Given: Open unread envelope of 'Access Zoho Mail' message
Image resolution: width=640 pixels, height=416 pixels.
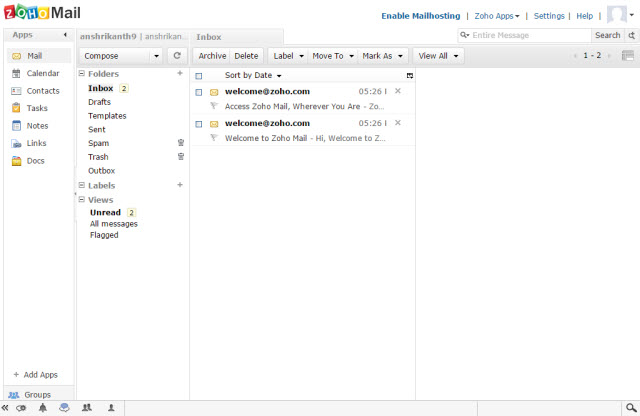Looking at the screenshot, I should pos(214,92).
